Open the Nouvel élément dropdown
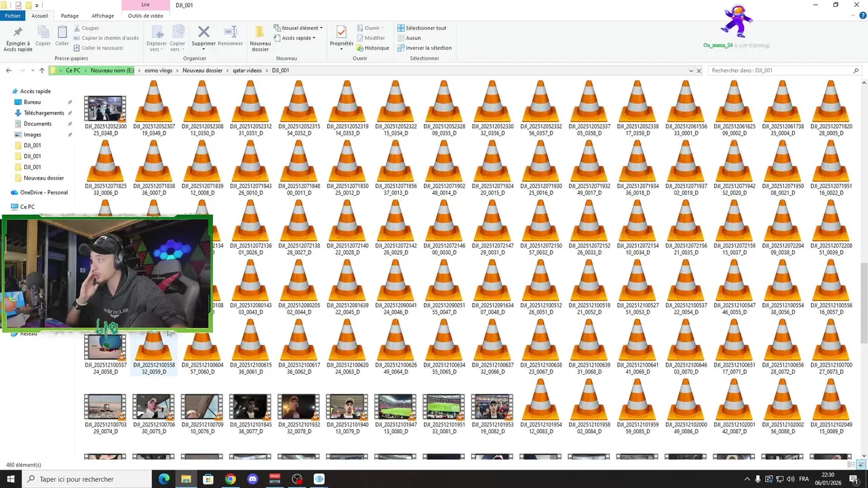 298,28
